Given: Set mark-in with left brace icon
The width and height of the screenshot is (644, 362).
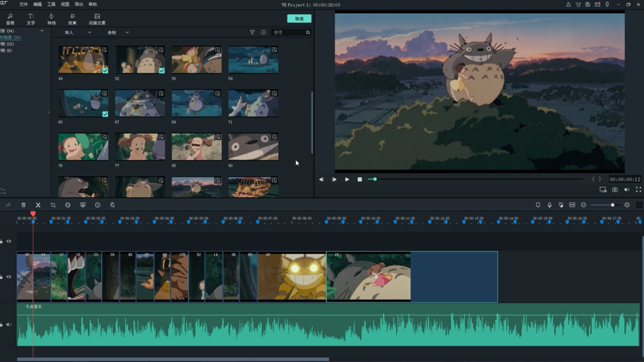Looking at the screenshot, I should [x=593, y=179].
